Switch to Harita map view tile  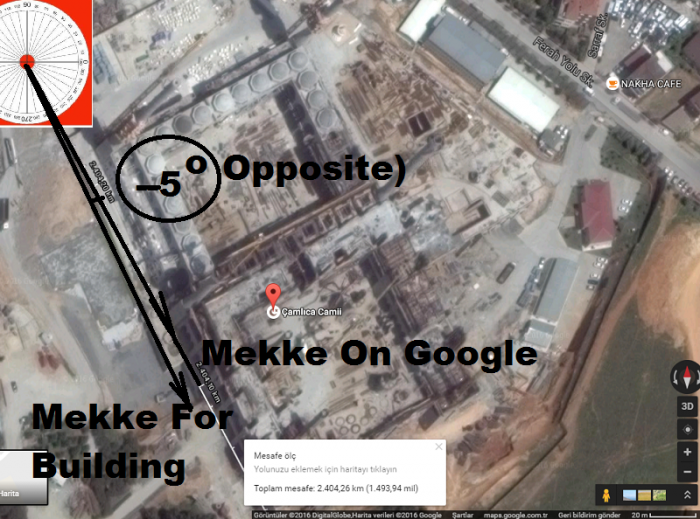tap(23, 477)
